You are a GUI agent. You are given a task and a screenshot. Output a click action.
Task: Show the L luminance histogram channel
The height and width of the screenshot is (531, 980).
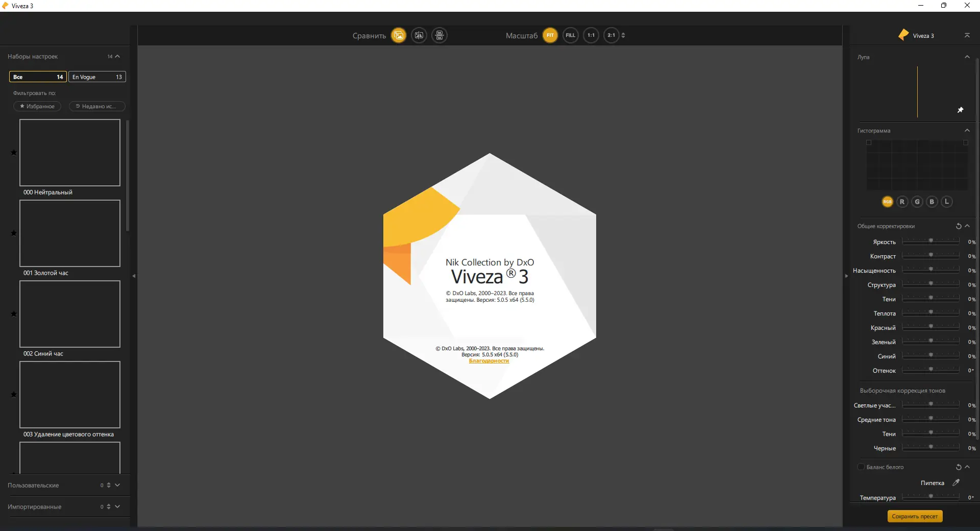[x=947, y=202]
